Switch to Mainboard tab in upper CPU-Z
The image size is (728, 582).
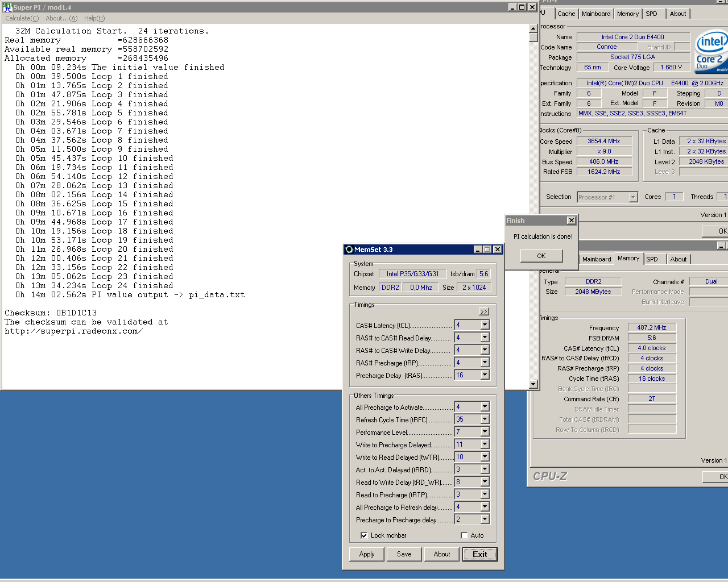pos(596,14)
